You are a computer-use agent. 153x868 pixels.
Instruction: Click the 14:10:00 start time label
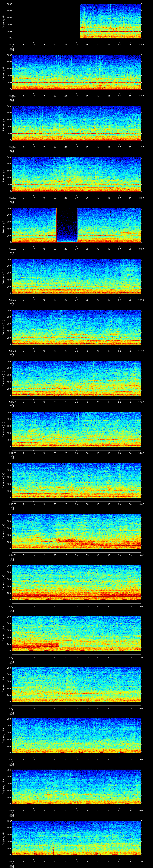12,351
